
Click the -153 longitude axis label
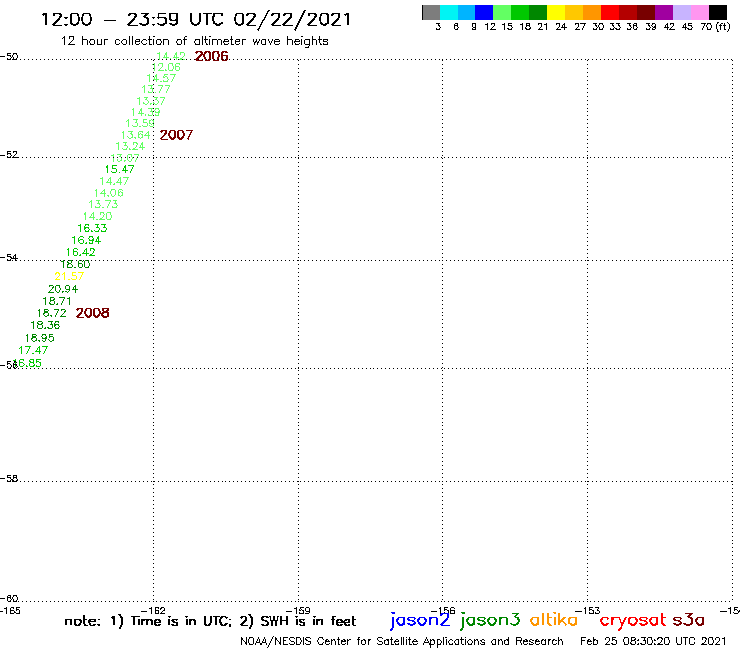[588, 610]
